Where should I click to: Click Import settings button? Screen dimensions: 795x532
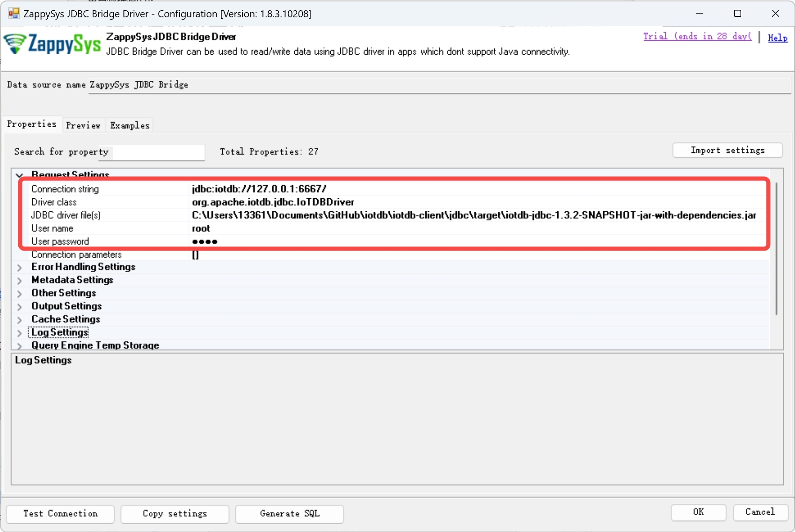pos(728,150)
